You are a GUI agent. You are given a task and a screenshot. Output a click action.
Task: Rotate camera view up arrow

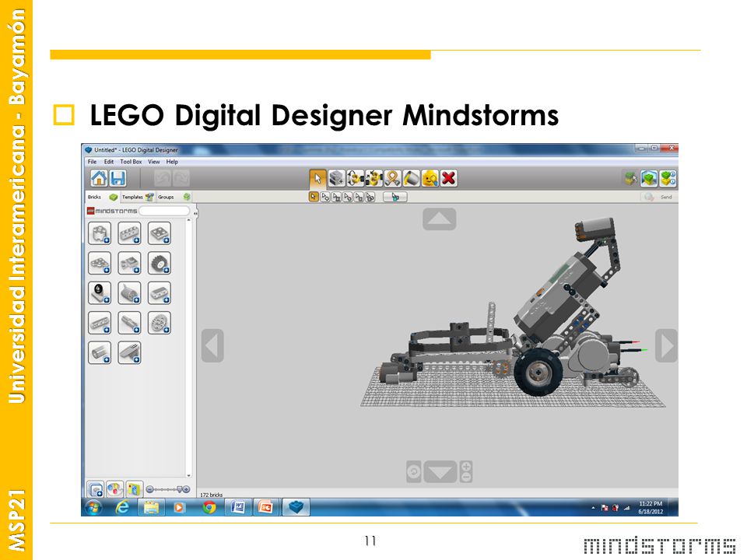coord(439,219)
